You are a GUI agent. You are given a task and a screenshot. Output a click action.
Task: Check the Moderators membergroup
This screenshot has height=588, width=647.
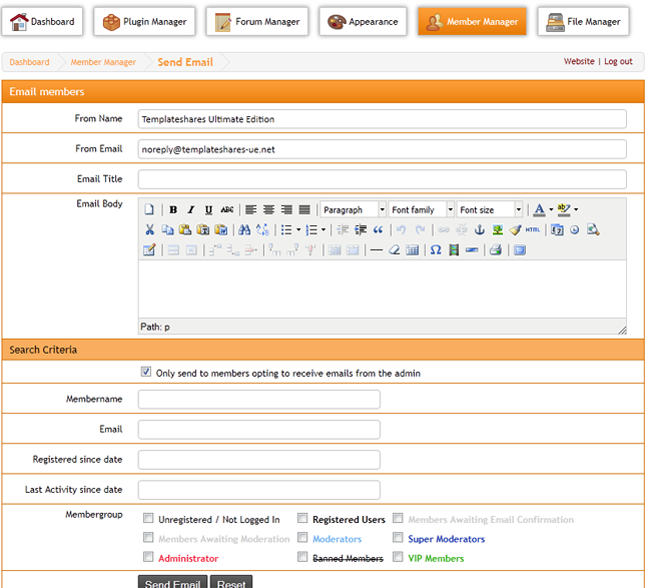302,538
